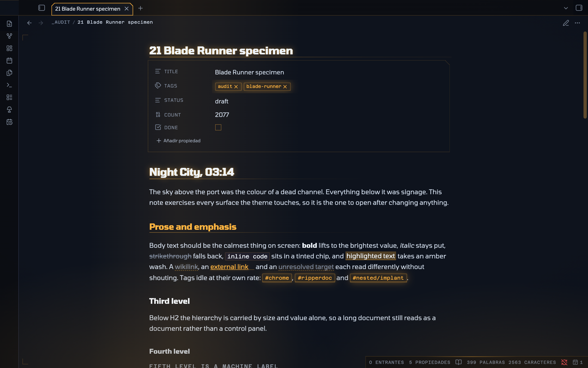Viewport: 588px width, 368px height.
Task: Remove the audit tag with its X
Action: 236,87
